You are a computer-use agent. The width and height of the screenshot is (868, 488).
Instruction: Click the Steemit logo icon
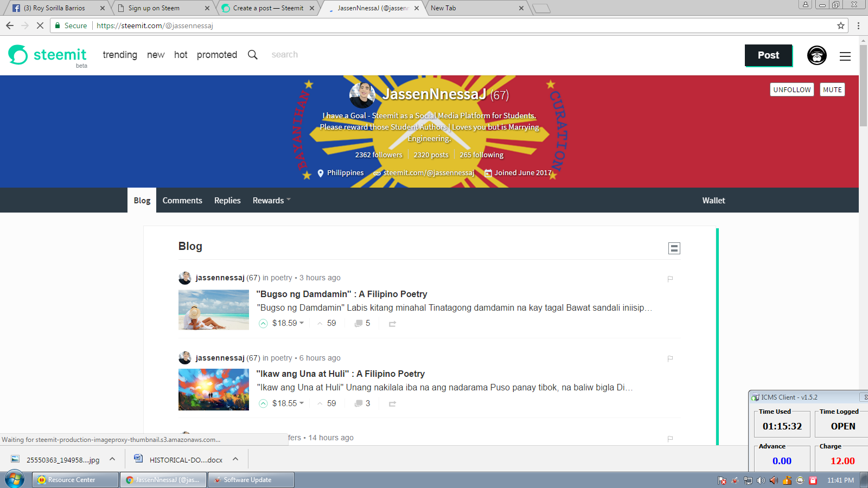(x=18, y=55)
